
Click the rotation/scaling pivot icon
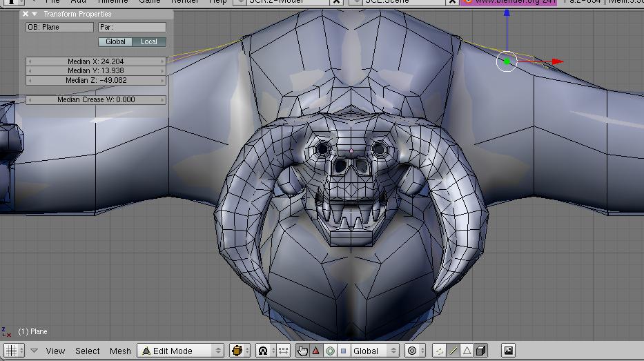(x=263, y=351)
